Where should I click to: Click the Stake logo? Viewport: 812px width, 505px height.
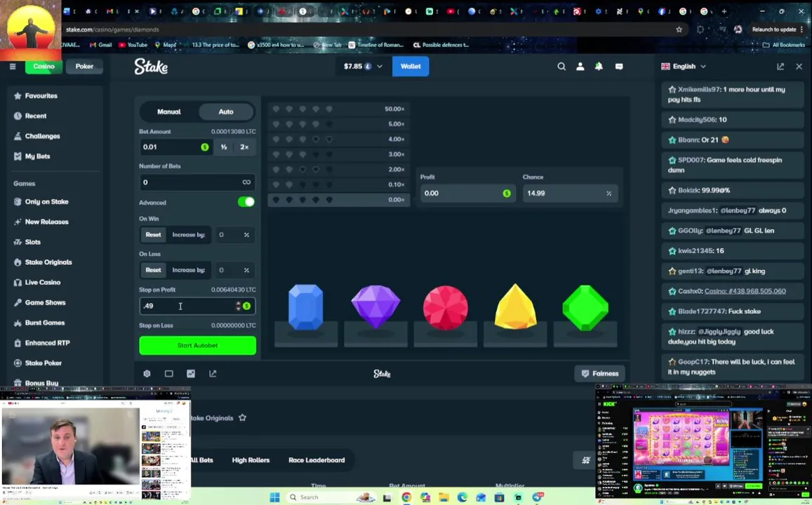pyautogui.click(x=151, y=66)
